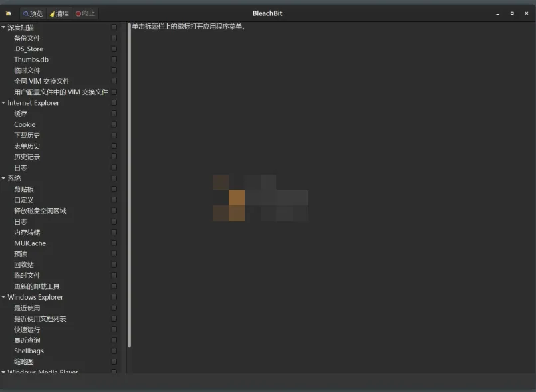
Task: Enable the 备份文件 checkbox
Action: tap(114, 38)
